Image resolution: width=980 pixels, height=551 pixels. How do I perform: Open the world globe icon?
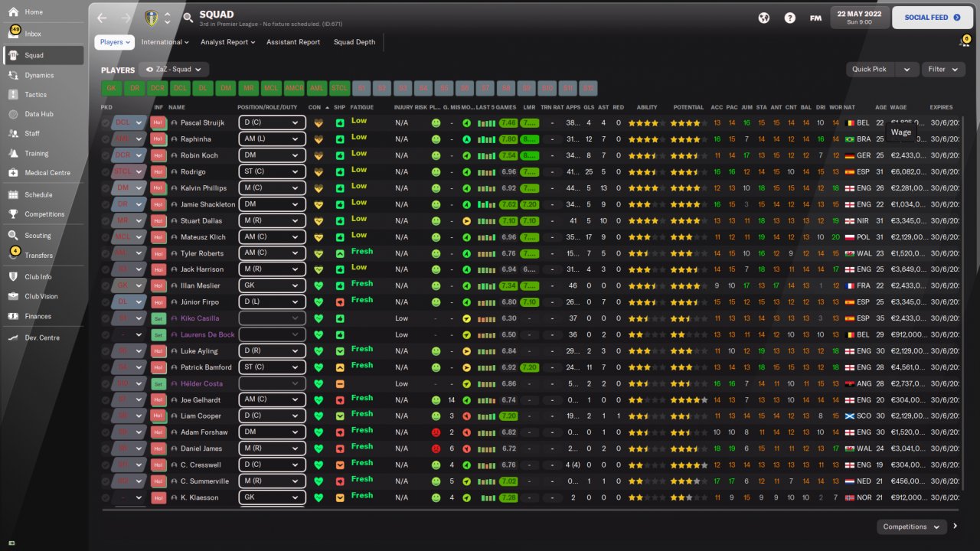pyautogui.click(x=763, y=18)
